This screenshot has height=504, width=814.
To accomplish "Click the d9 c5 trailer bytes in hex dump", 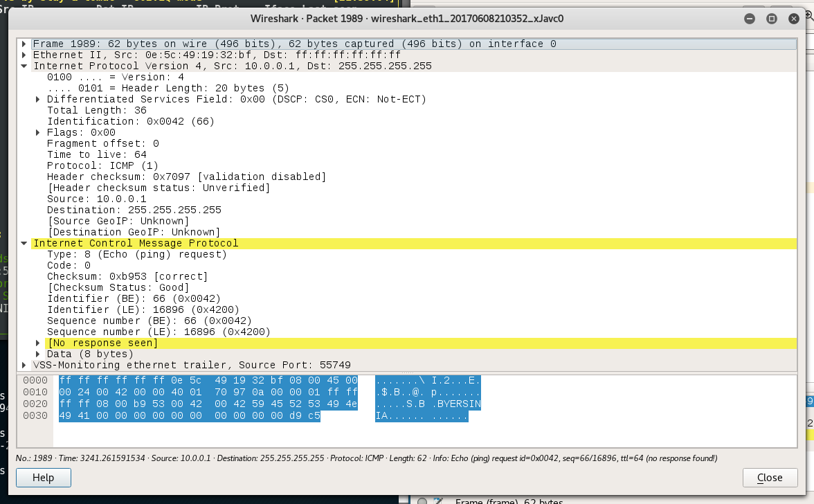I will point(305,416).
